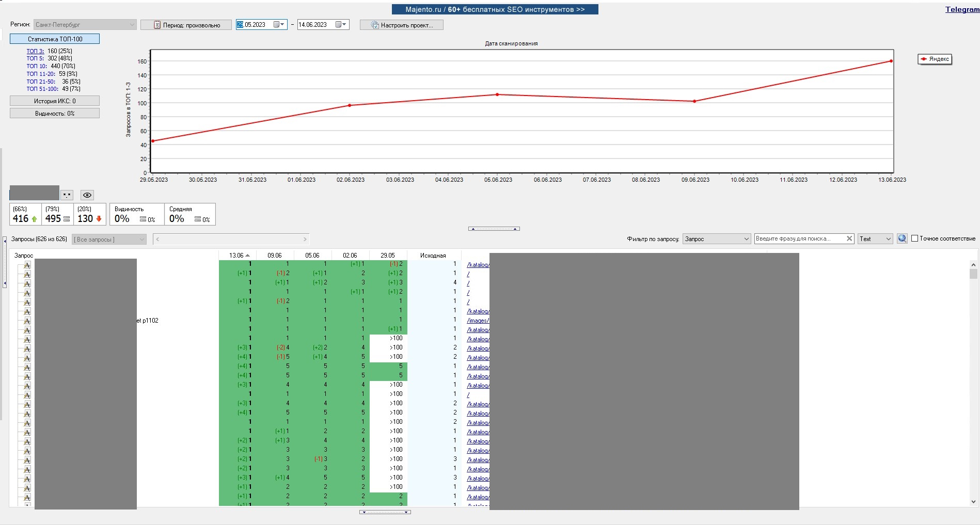Screen dimensions: 980x525
Task: Click the Период: произвольно button
Action: point(186,25)
